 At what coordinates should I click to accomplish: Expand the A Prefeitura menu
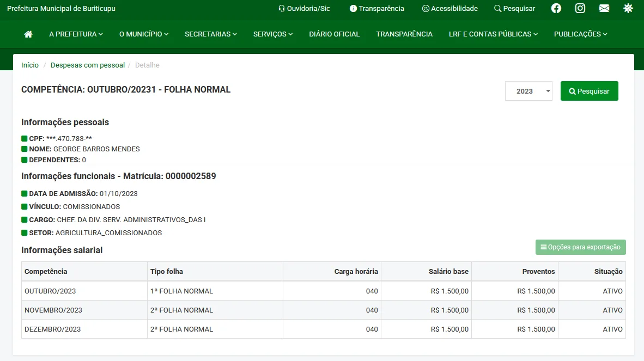coord(76,34)
